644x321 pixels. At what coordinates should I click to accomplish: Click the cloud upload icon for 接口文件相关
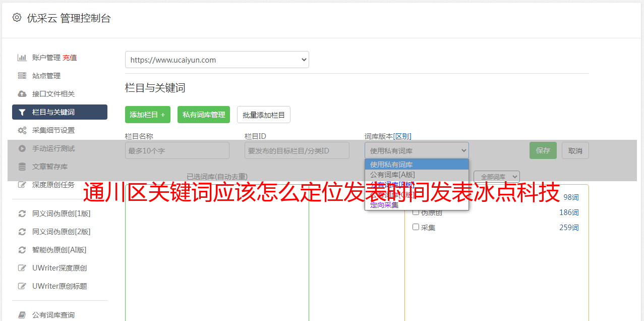click(x=22, y=94)
